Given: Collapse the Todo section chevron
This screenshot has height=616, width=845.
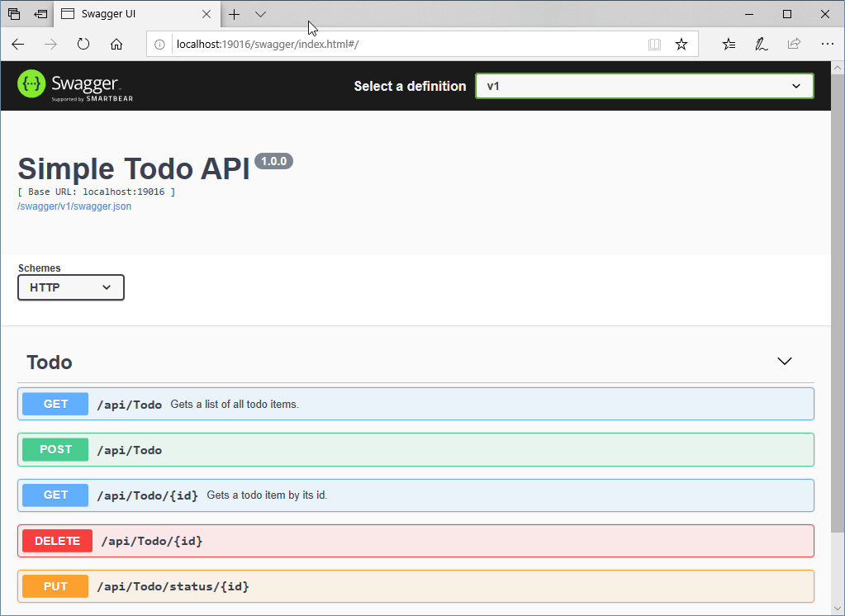Looking at the screenshot, I should (x=785, y=362).
